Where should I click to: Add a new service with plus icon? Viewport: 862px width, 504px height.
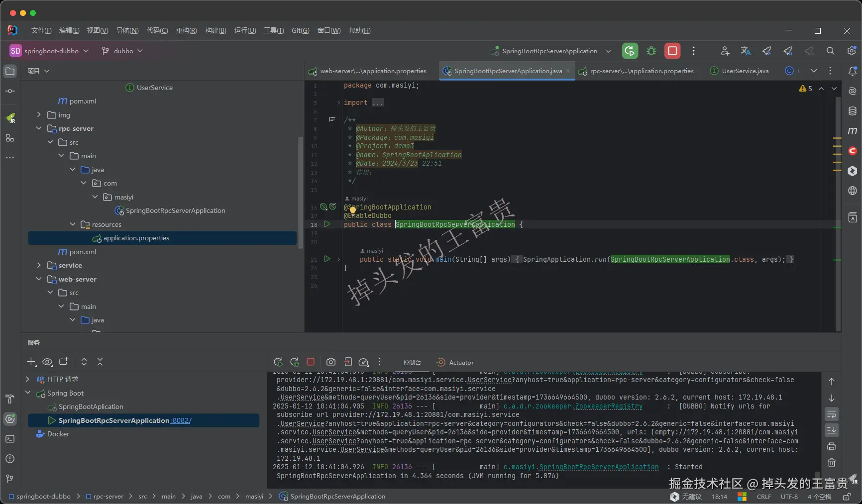[31, 362]
